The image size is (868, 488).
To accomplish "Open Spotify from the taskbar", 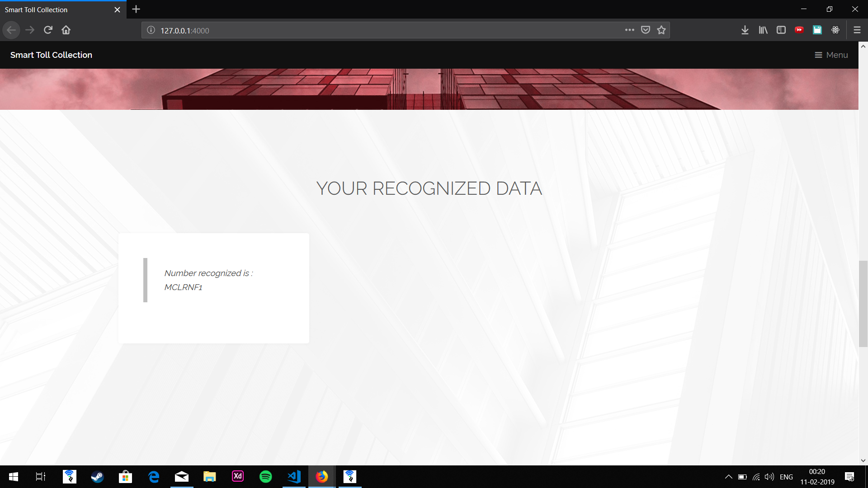I will pos(266,476).
